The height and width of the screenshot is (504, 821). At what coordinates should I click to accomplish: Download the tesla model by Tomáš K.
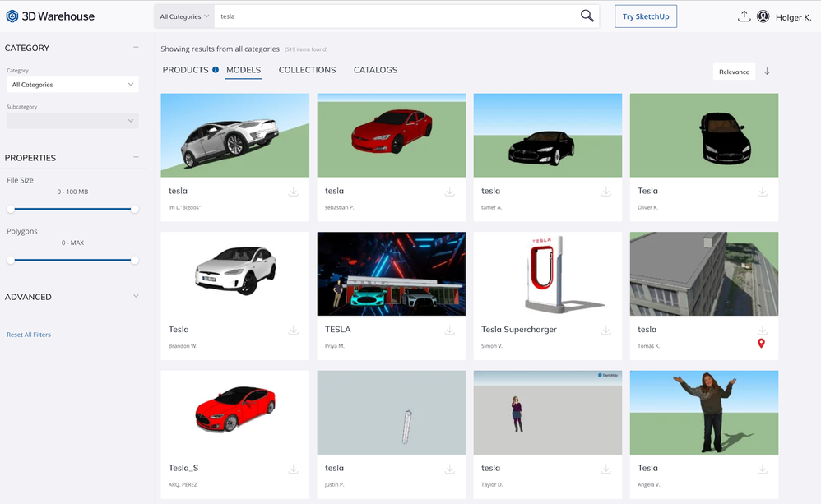coord(763,331)
